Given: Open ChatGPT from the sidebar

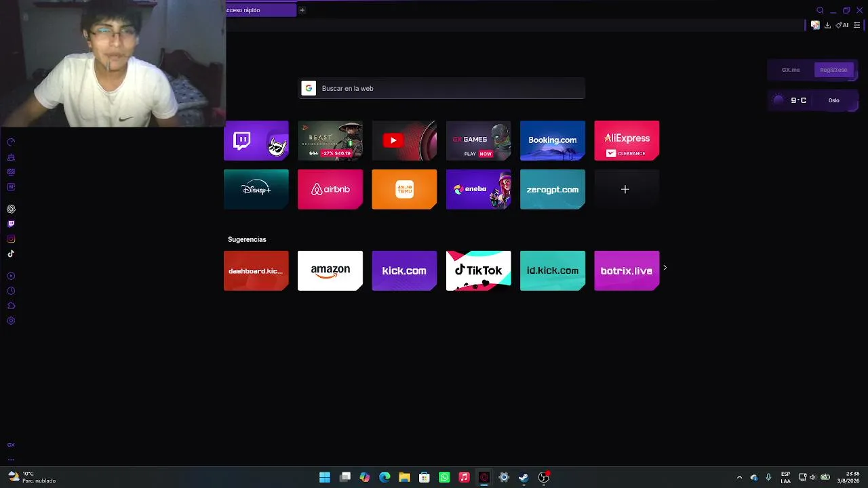Looking at the screenshot, I should pyautogui.click(x=11, y=209).
